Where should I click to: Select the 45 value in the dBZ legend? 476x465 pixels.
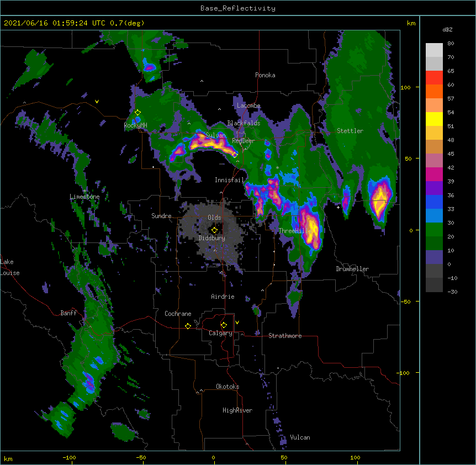(451, 154)
